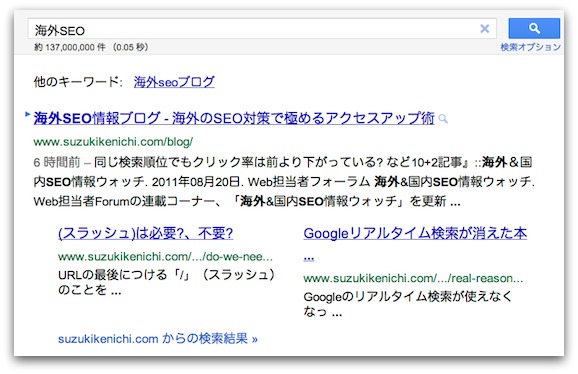Image resolution: width=578 pixels, height=374 pixels.
Task: Open the 検索オプション link
Action: point(530,47)
